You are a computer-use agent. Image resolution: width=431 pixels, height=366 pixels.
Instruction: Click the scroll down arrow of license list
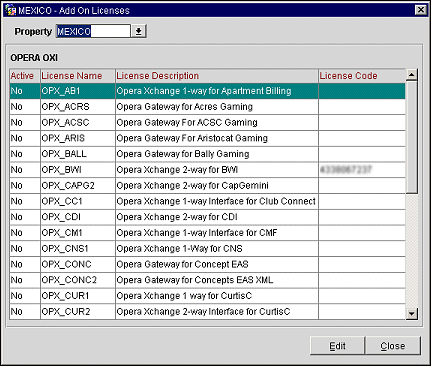click(x=412, y=314)
